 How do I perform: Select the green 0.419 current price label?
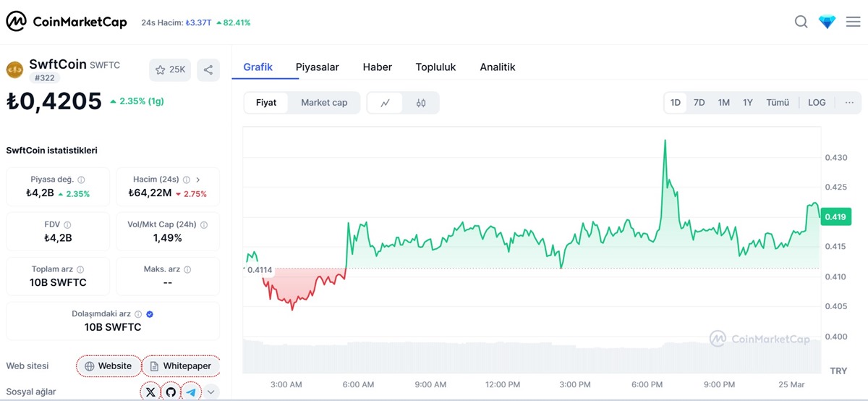835,216
